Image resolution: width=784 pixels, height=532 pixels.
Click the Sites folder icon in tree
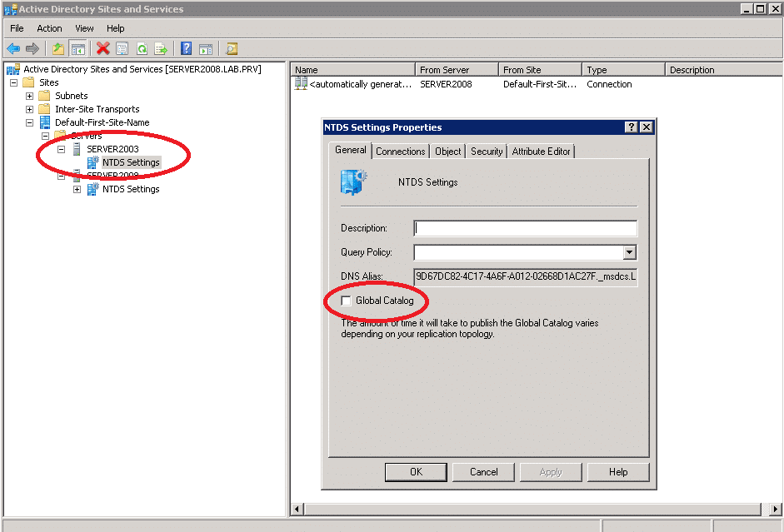click(29, 82)
